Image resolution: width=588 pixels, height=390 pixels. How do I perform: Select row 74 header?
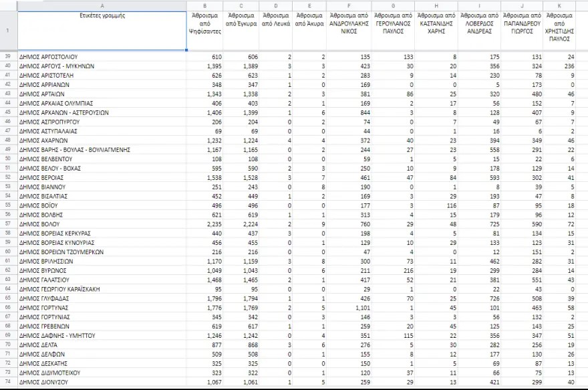8,381
